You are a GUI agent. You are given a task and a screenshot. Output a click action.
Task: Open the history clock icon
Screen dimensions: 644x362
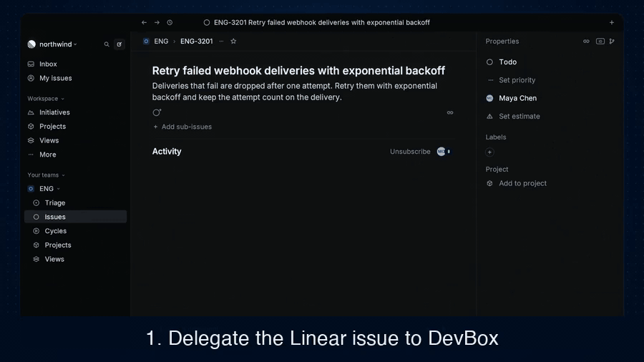(x=170, y=23)
